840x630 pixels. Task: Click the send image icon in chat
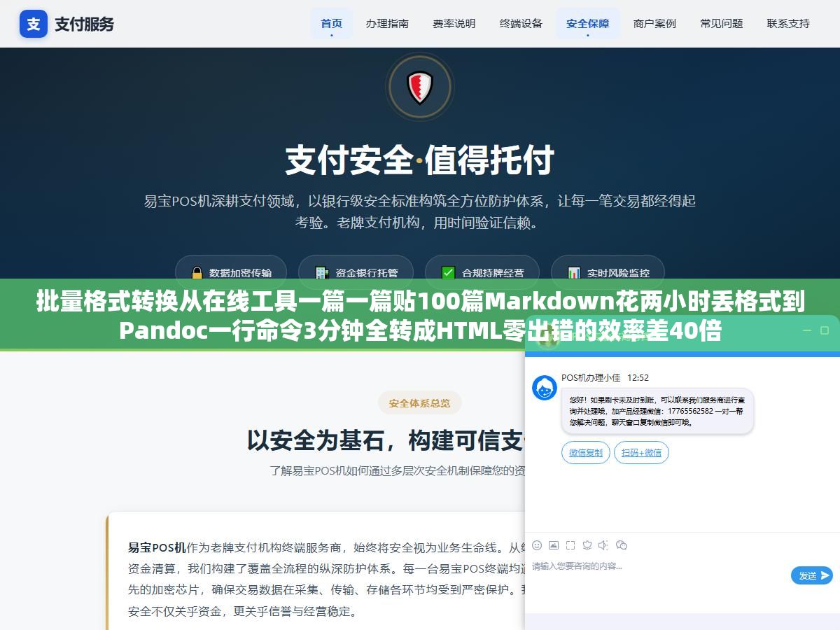click(x=554, y=545)
